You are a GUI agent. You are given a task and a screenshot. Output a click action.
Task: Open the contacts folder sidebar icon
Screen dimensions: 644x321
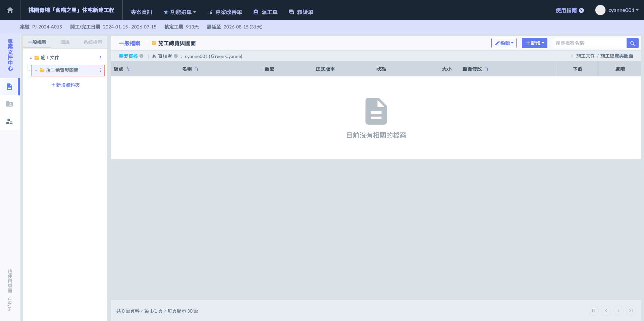[9, 104]
